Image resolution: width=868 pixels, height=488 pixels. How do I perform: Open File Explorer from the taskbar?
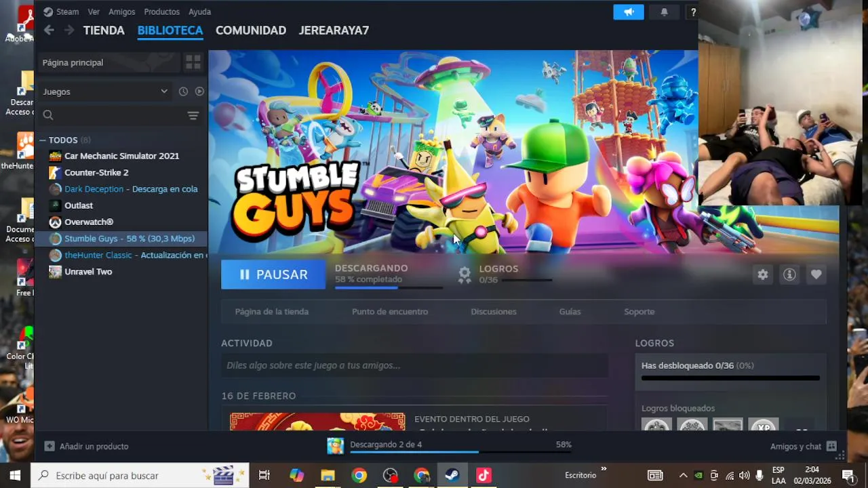[328, 475]
